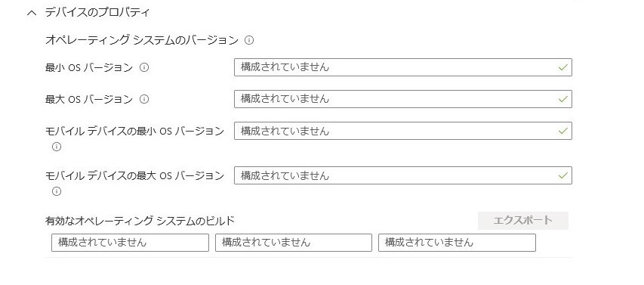Click first 有効なオペレーティング システムのビルド input box

pos(130,243)
